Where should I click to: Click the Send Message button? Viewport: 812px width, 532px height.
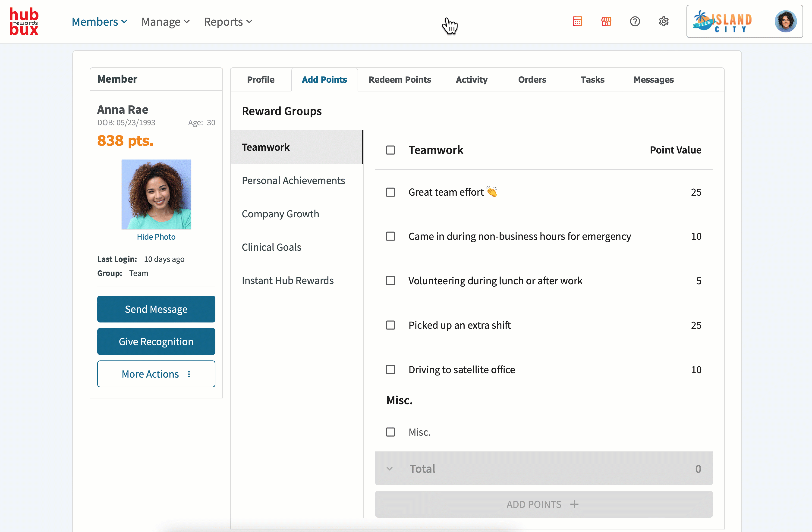coord(156,309)
